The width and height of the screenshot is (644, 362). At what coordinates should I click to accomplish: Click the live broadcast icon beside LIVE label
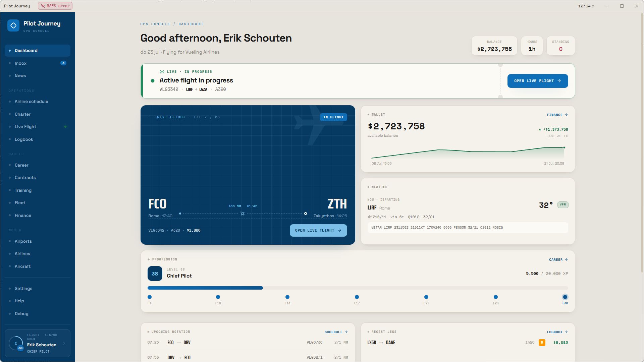tap(162, 72)
